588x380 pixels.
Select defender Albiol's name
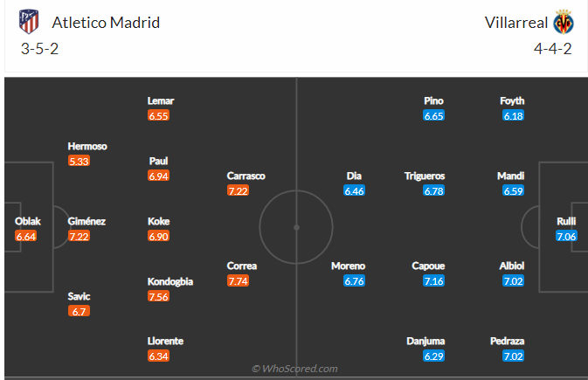[x=513, y=266]
